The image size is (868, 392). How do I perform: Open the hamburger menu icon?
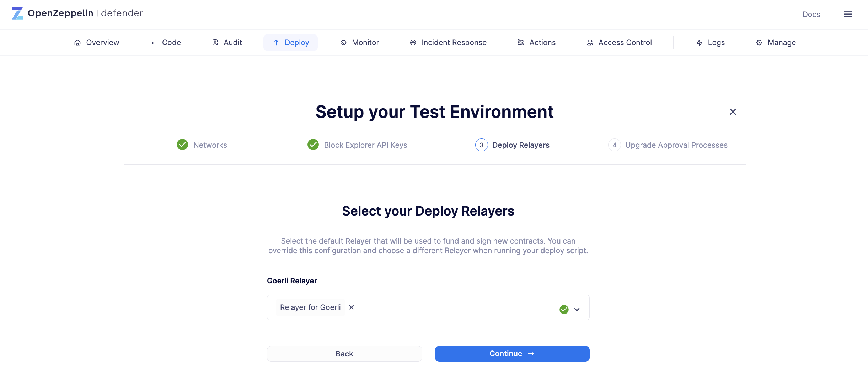coord(848,14)
